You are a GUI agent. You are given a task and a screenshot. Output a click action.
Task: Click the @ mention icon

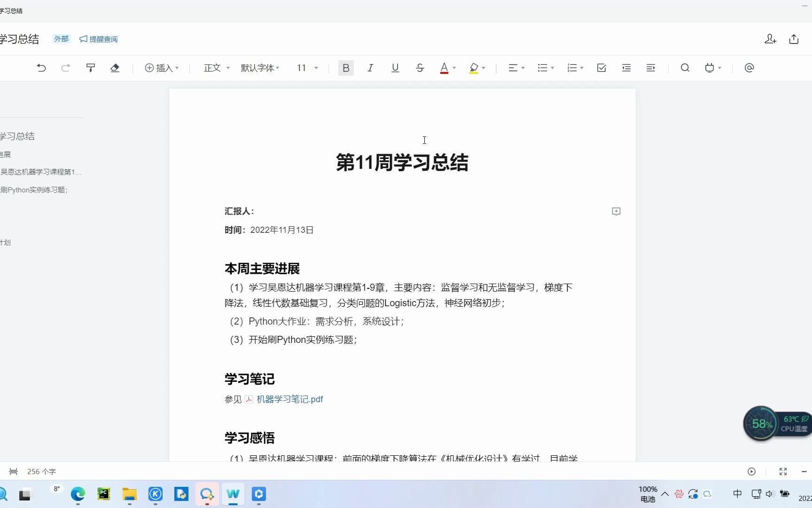(750, 68)
